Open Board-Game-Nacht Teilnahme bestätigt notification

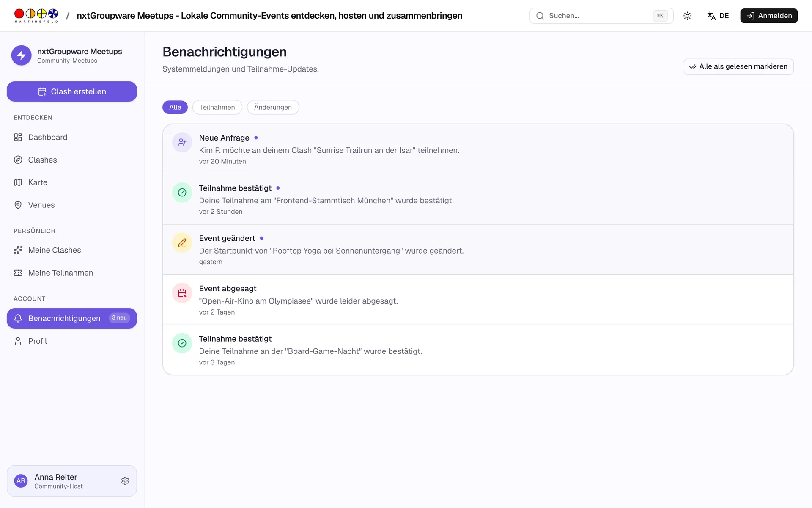point(478,350)
